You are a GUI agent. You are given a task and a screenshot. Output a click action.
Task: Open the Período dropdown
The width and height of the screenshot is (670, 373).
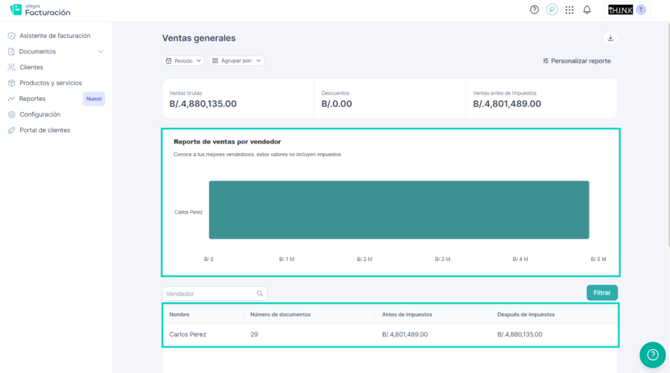tap(183, 61)
